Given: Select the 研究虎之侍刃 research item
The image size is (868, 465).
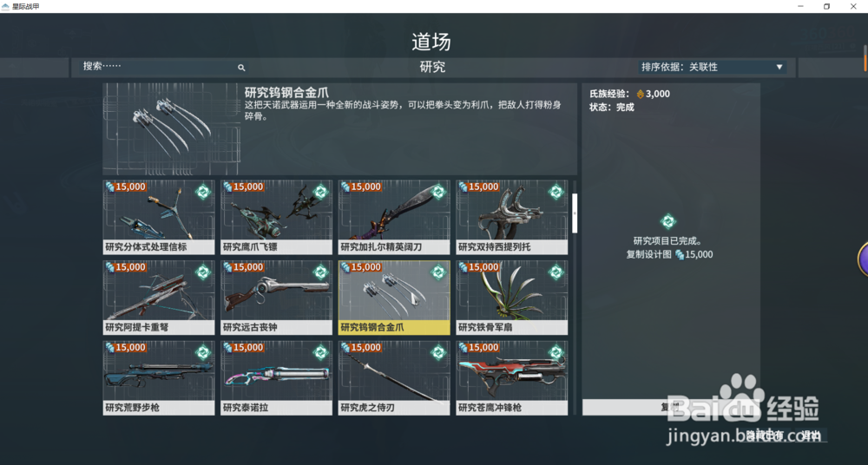Looking at the screenshot, I should pyautogui.click(x=394, y=378).
